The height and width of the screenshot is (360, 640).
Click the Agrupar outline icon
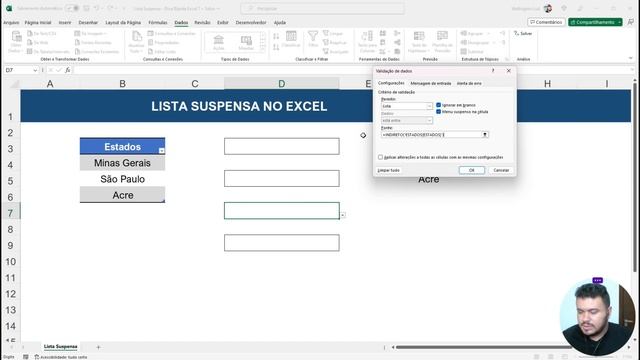(x=464, y=33)
